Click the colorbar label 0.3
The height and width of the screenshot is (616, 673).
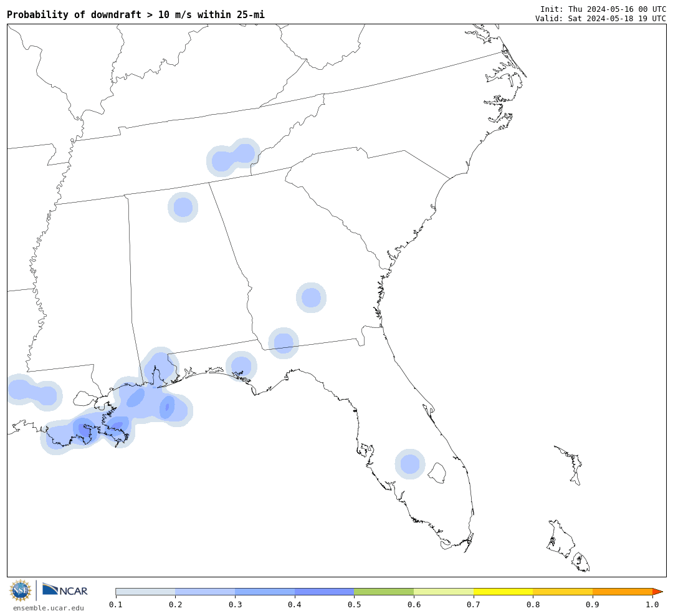click(x=235, y=605)
